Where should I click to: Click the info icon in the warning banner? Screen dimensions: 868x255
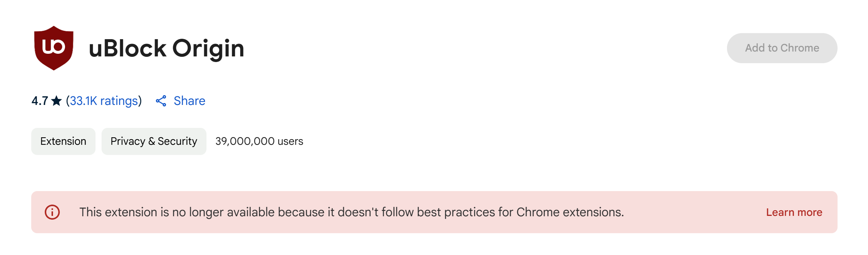tap(52, 212)
